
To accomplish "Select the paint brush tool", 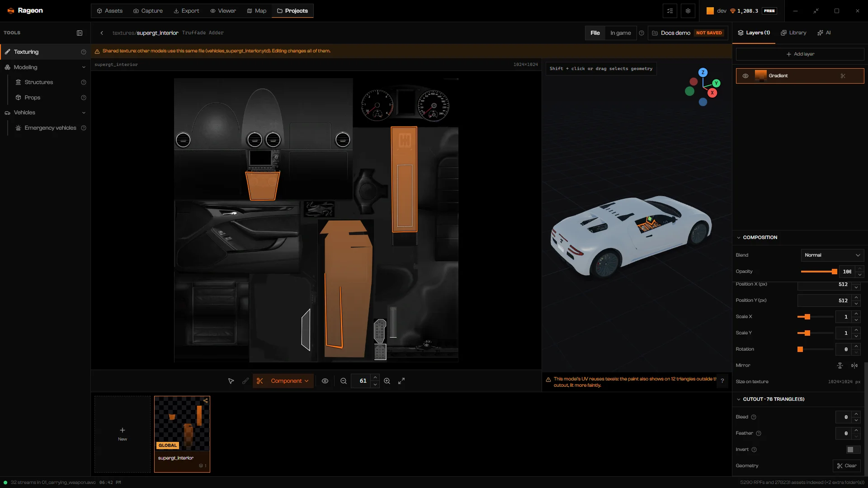I will [x=245, y=381].
